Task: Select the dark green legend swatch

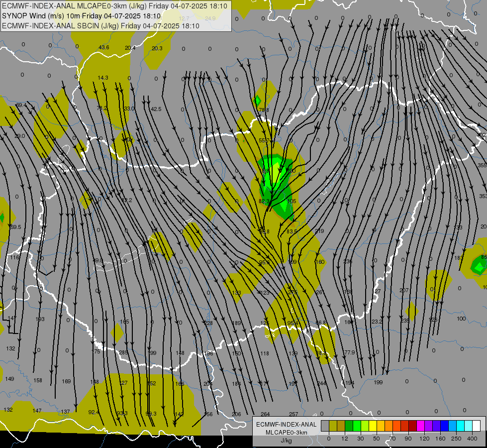Action: click(349, 426)
